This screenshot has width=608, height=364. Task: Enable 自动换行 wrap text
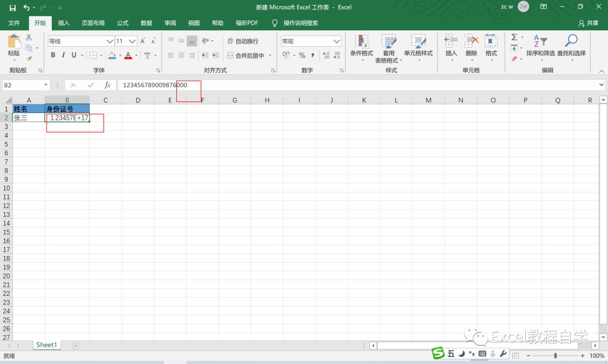click(243, 41)
